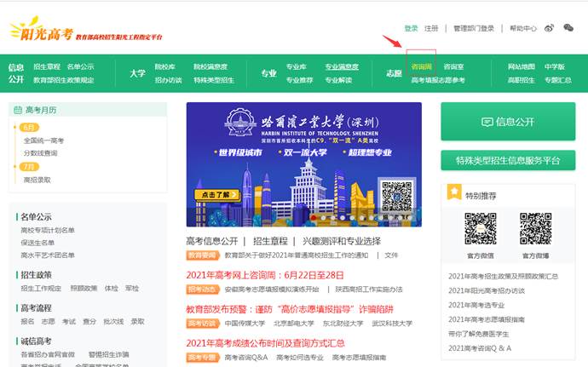
Task: Open 2021年高考成绩公布时间 headline
Action: [265, 343]
